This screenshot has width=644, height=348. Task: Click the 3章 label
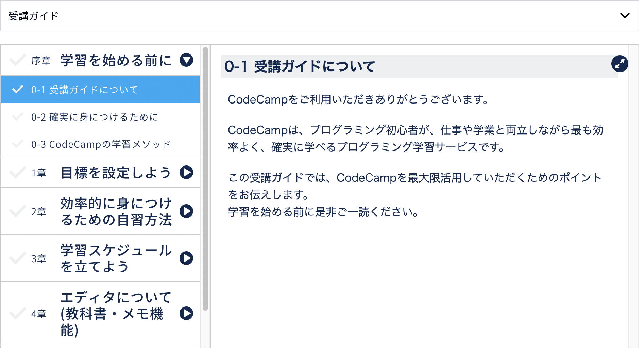39,258
